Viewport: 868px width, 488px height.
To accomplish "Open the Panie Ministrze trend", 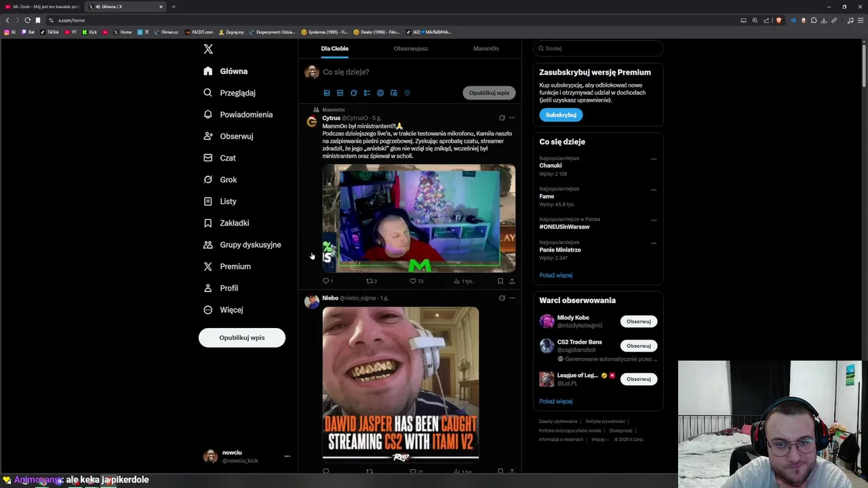I will (560, 249).
